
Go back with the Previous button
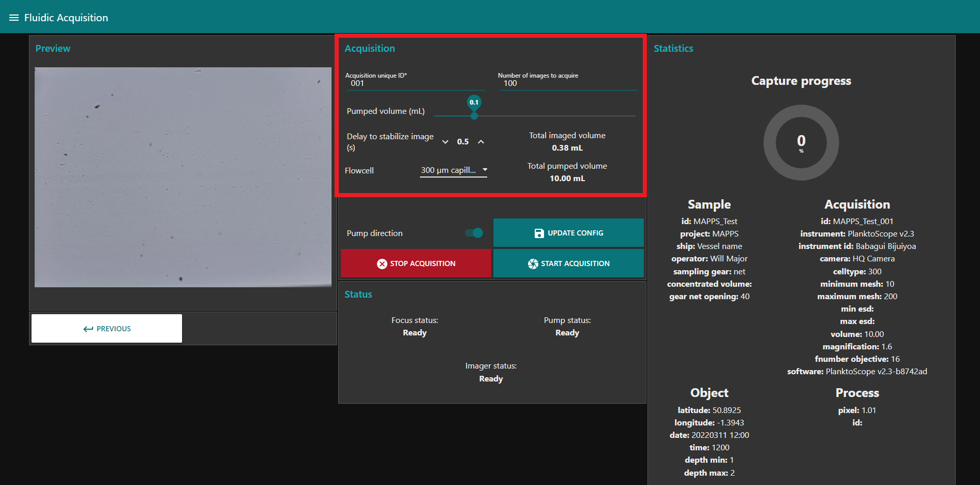[x=107, y=329]
